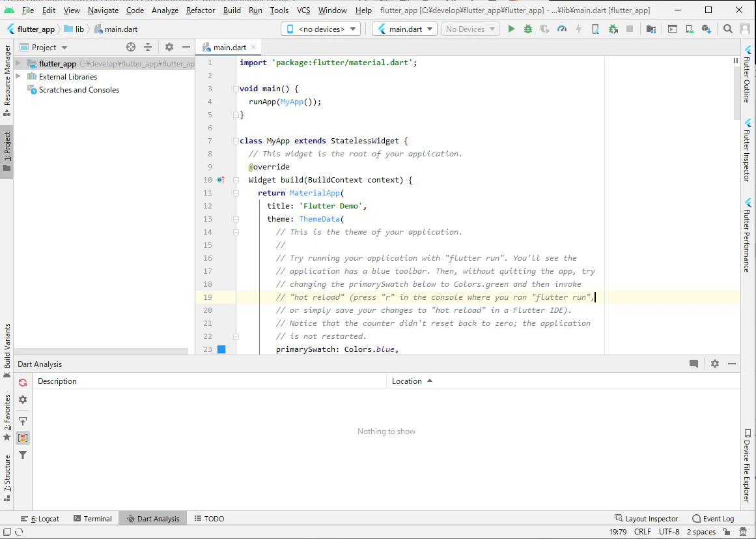
Task: Collapse all in Project panel toolbar
Action: 148,48
